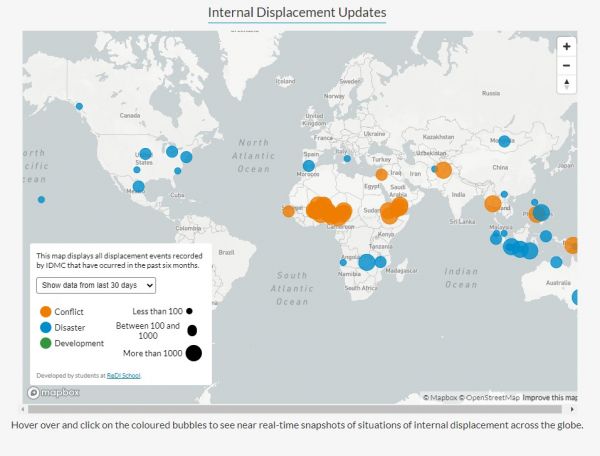Click the orange bubble over Egypt
600x456 pixels.
(x=381, y=174)
